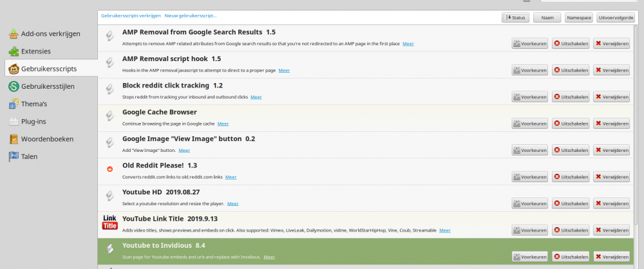644x269 pixels.
Task: Click Nieuw gebruikersscript link
Action: pos(191,16)
